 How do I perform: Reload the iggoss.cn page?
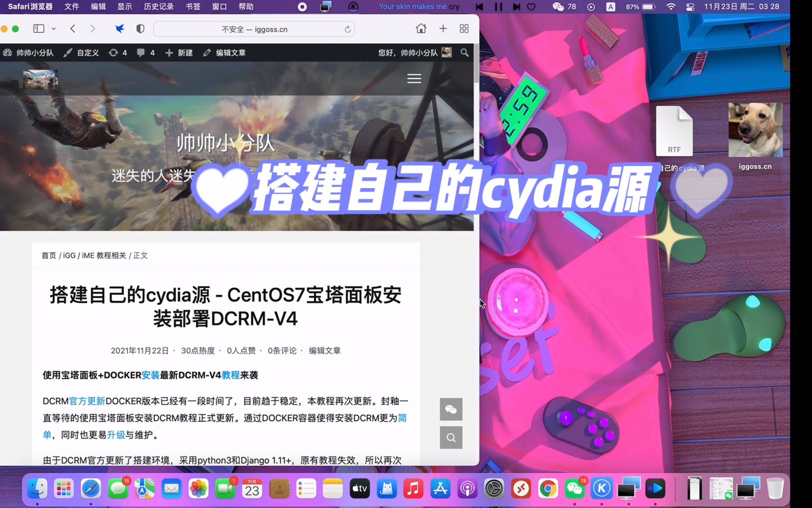pos(348,29)
